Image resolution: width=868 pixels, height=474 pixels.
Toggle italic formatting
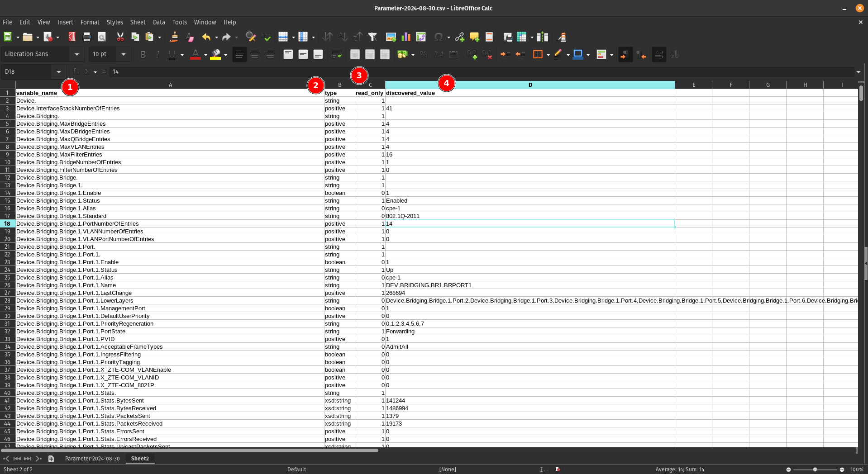pos(157,54)
